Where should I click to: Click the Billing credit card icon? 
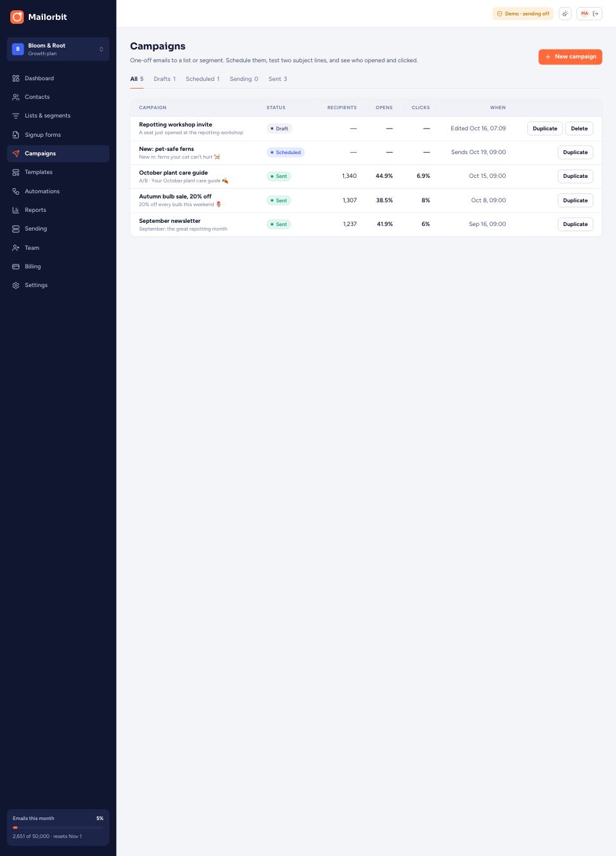tap(16, 266)
